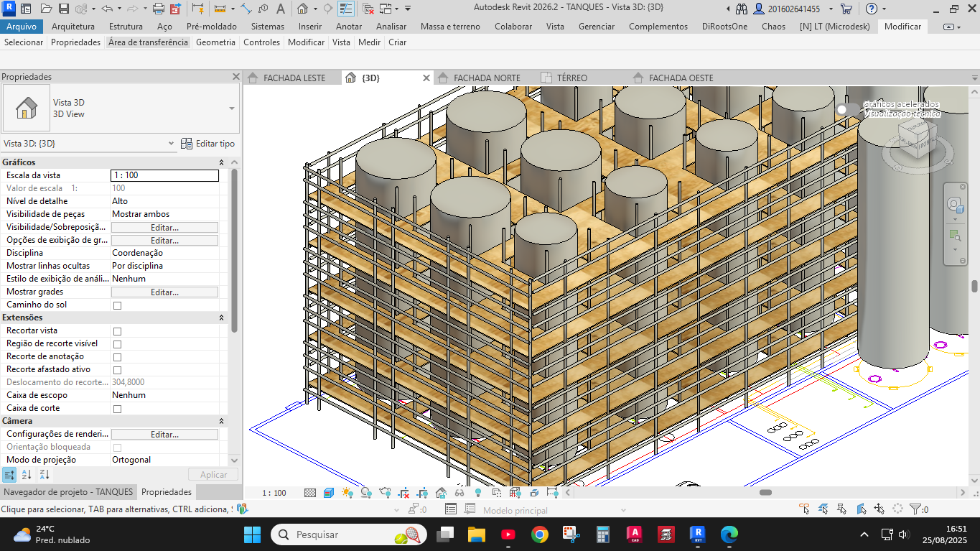Switch to the FACHADA NORTE view tab
The width and height of the screenshot is (980, 551).
tap(486, 78)
